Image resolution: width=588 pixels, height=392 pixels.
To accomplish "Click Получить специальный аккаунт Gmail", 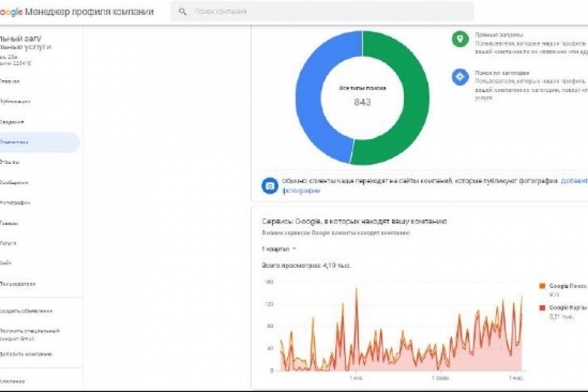I will [x=30, y=335].
